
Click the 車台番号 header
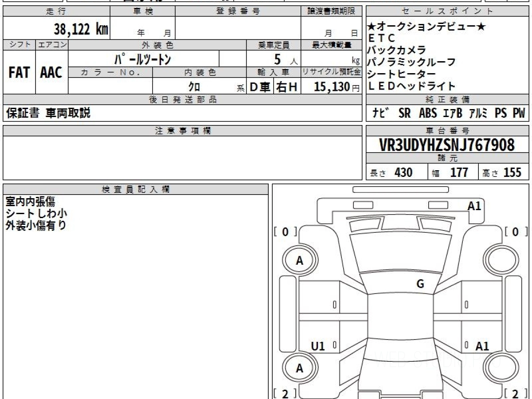tap(447, 131)
